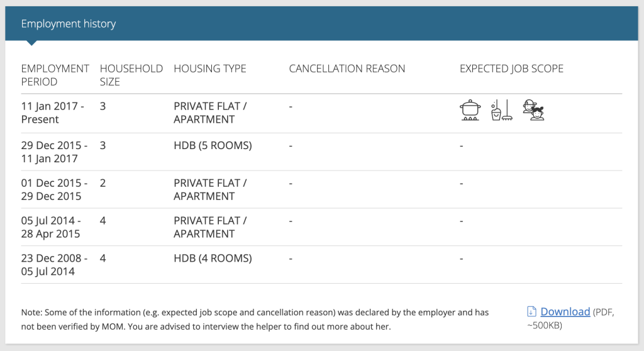Click the Employment history section header
Screen dimensions: 644x351
(x=68, y=23)
